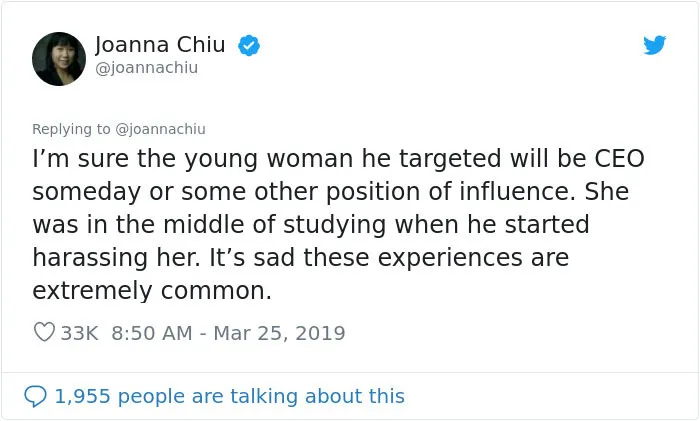Click the "Replying to" label text
Image resolution: width=700 pixels, height=421 pixels.
coord(71,129)
